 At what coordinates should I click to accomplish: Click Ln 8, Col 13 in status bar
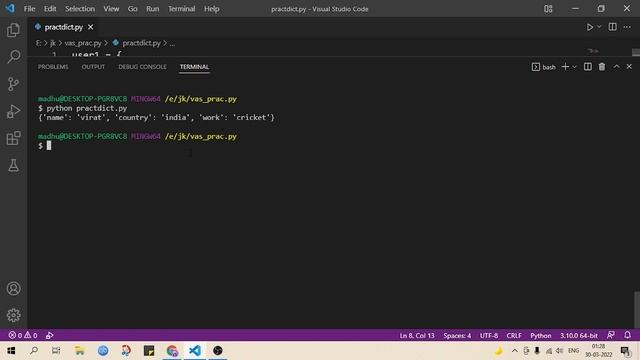[x=417, y=336]
